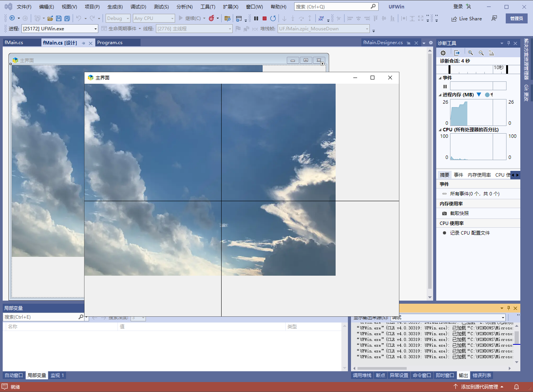Open the Any CPU platform dropdown
The width and height of the screenshot is (533, 392).
[154, 18]
